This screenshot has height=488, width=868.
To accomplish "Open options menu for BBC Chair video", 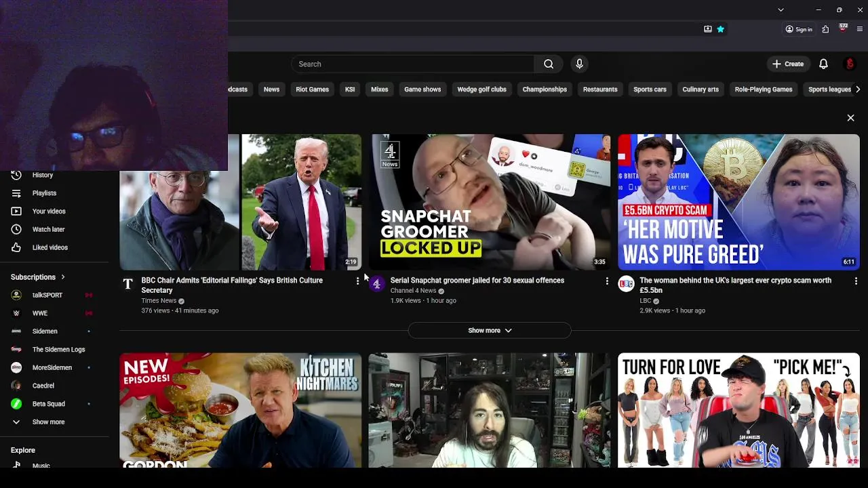I will click(357, 281).
